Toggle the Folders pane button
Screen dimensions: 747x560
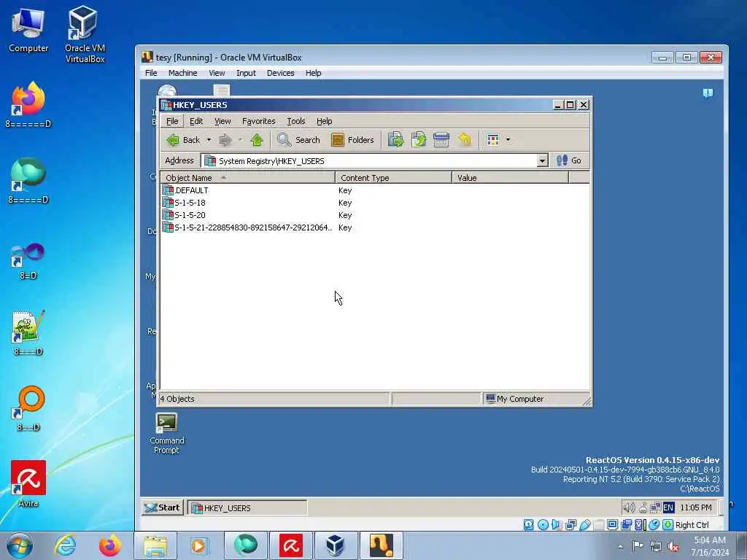[x=352, y=140]
